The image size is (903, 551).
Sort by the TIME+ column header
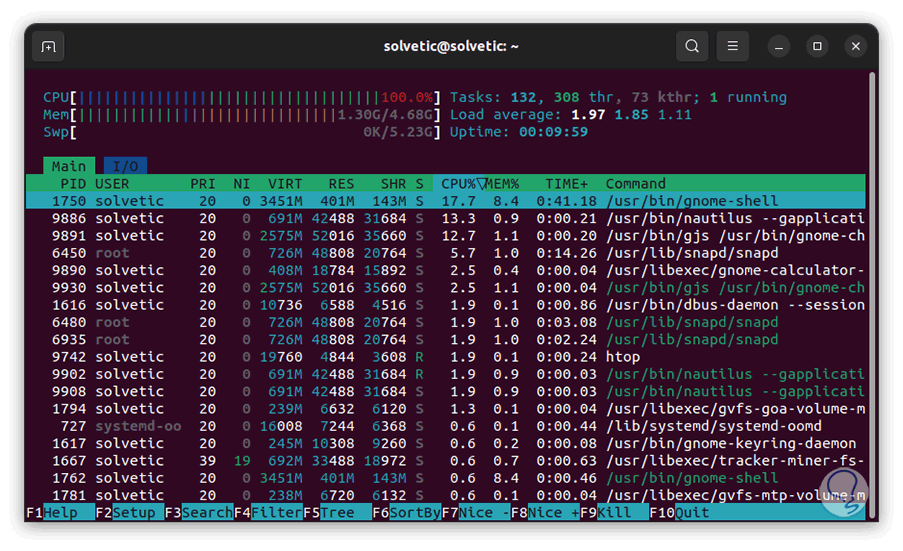[567, 184]
